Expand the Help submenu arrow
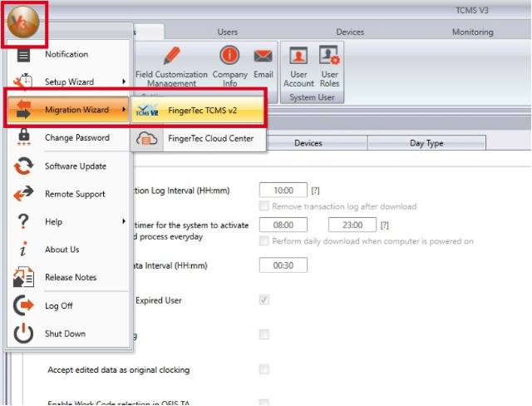Viewport: 532px width, 406px height. (124, 221)
